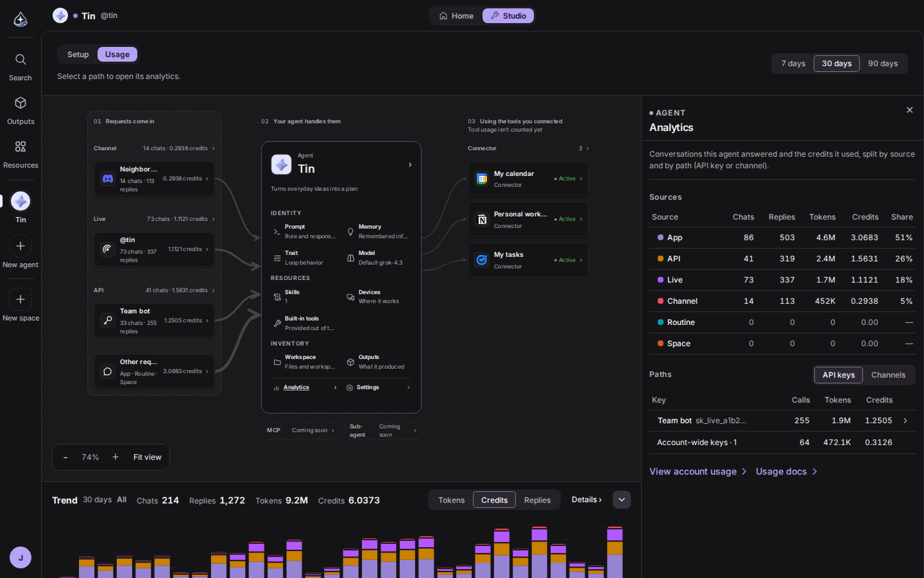
Task: Click the rightmost bar in trend chart
Action: point(615,552)
